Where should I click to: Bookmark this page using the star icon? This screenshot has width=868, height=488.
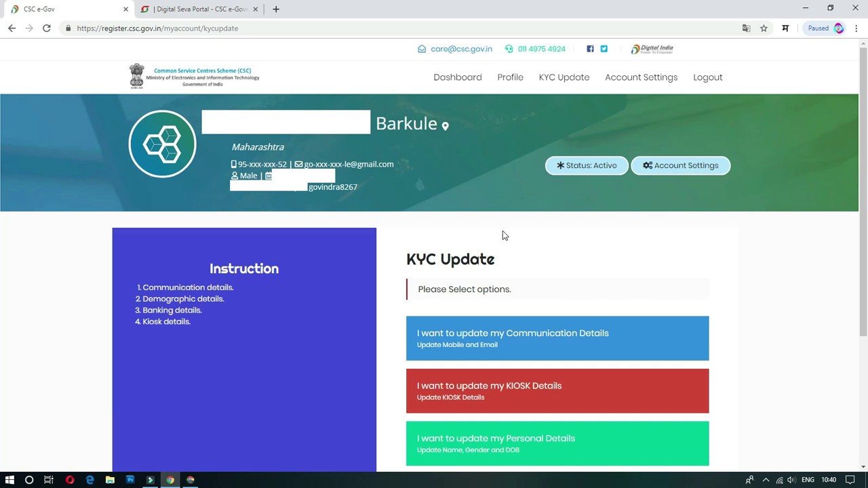[x=764, y=28]
